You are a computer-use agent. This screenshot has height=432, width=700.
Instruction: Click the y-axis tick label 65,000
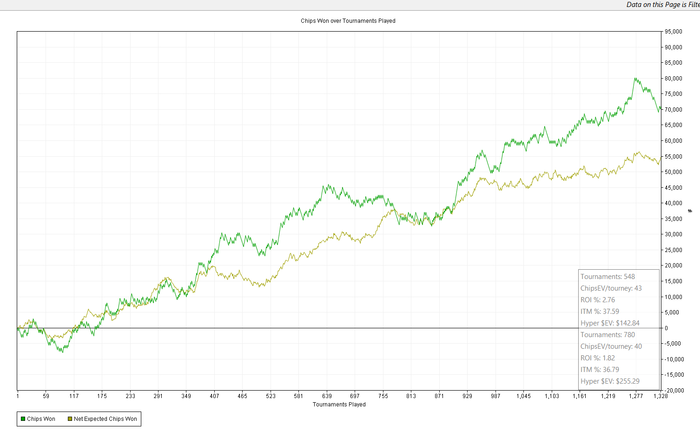click(x=673, y=125)
